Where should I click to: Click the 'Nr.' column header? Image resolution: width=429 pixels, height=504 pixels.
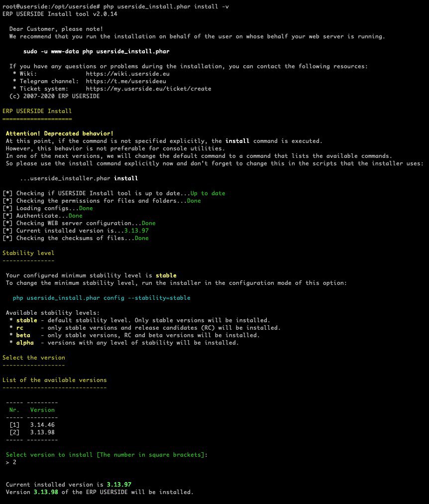(14, 410)
